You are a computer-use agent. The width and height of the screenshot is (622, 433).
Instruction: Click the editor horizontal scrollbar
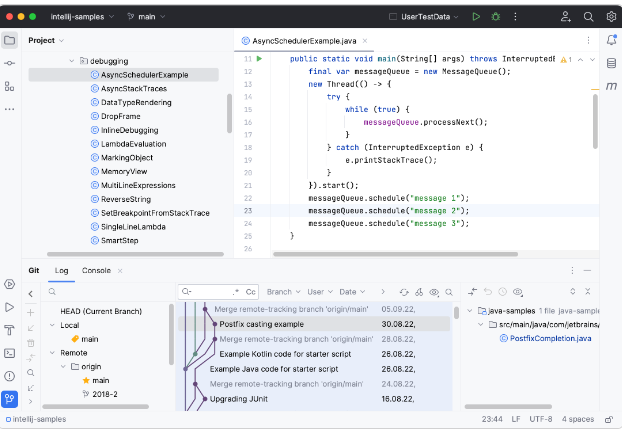pyautogui.click(x=395, y=254)
